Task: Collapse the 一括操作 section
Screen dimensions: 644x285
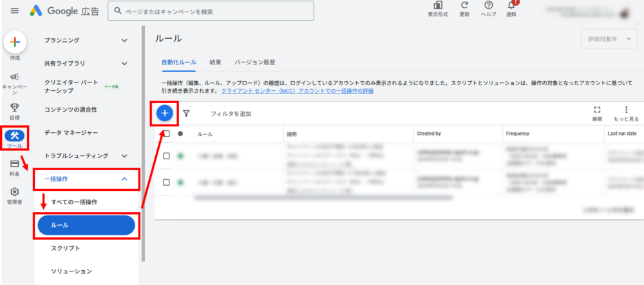Action: 124,179
